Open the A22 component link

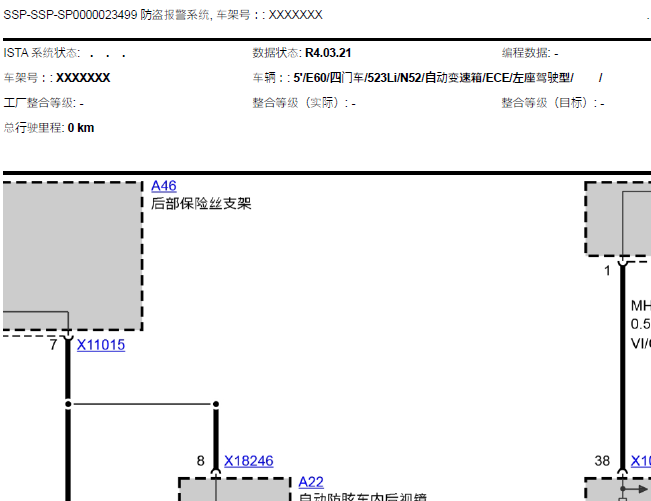tap(311, 482)
